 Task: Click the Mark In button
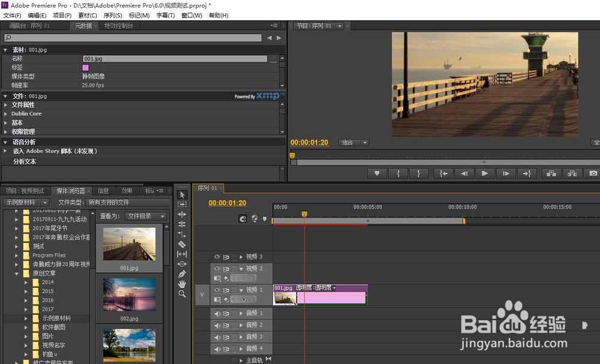398,173
